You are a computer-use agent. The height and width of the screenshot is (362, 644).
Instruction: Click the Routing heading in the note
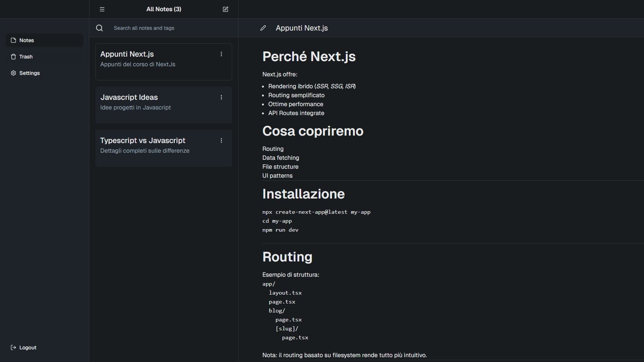[287, 257]
